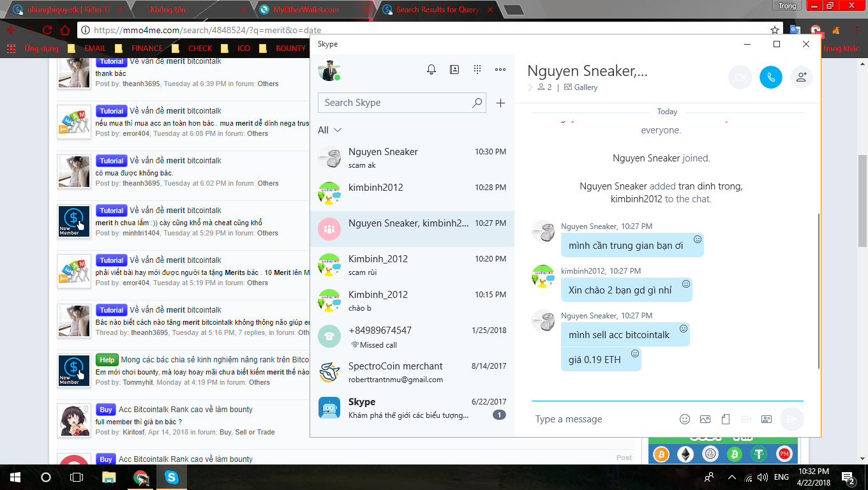
Task: Attach an image to the message
Action: (x=705, y=419)
